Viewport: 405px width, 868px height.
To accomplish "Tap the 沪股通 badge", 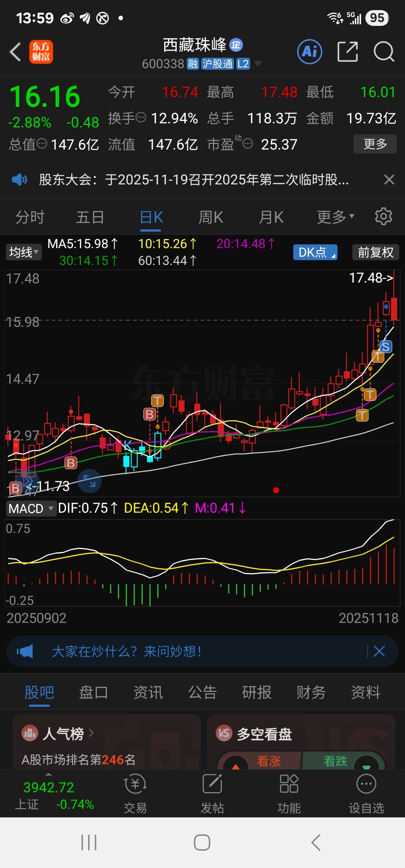I will pos(217,64).
